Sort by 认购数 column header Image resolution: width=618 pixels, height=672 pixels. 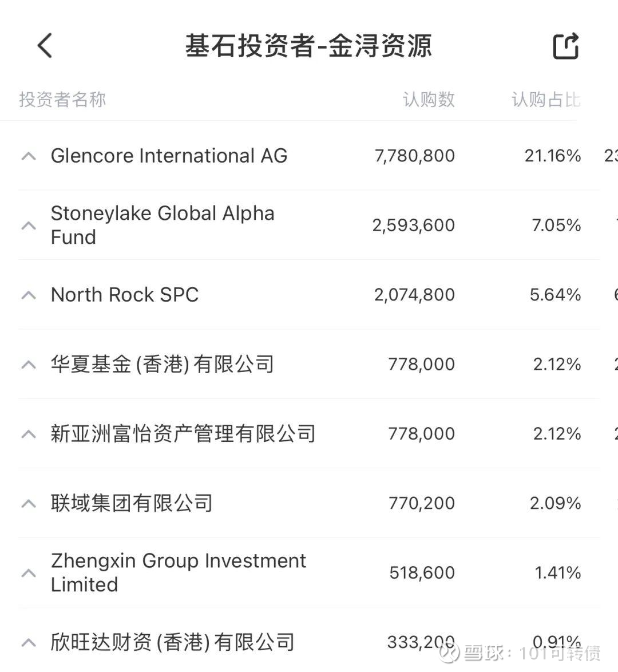[x=429, y=100]
